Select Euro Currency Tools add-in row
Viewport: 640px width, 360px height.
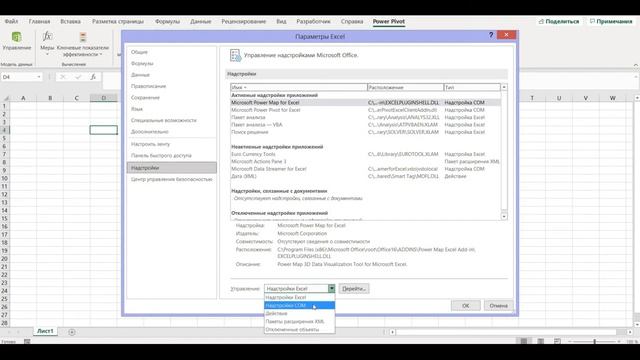tap(365, 154)
